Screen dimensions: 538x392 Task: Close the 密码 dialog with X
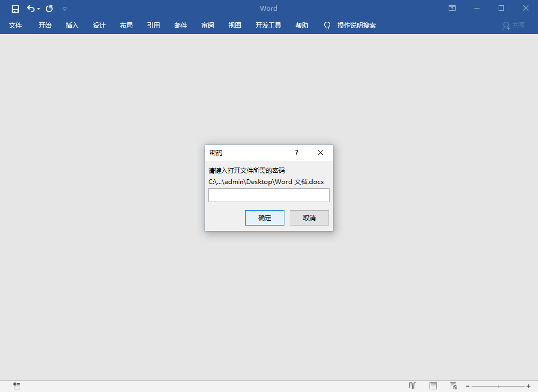coord(321,153)
